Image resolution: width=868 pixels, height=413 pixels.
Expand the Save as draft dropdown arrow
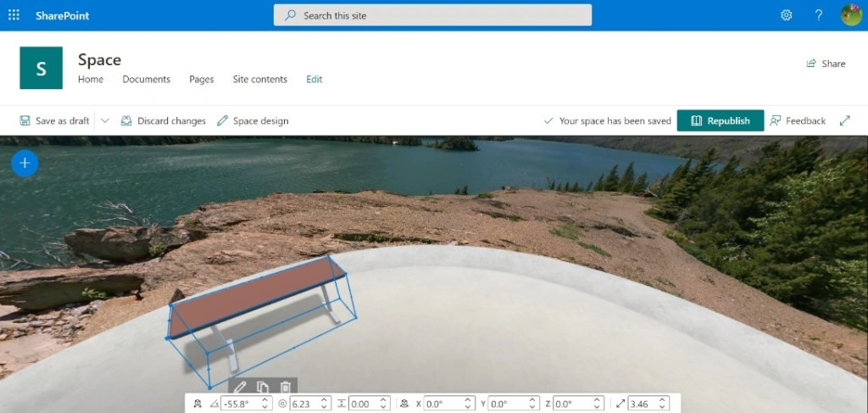click(x=104, y=120)
